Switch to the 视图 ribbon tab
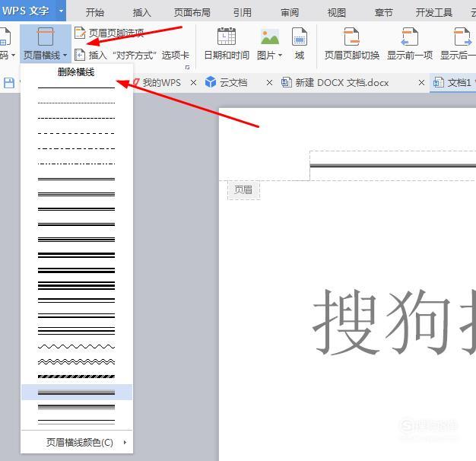This screenshot has height=461, width=476. click(x=337, y=12)
